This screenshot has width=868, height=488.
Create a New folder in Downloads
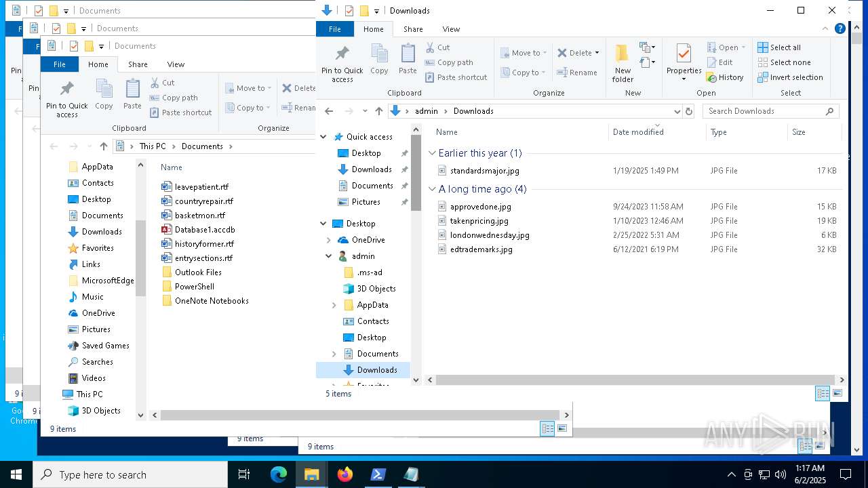pos(623,64)
